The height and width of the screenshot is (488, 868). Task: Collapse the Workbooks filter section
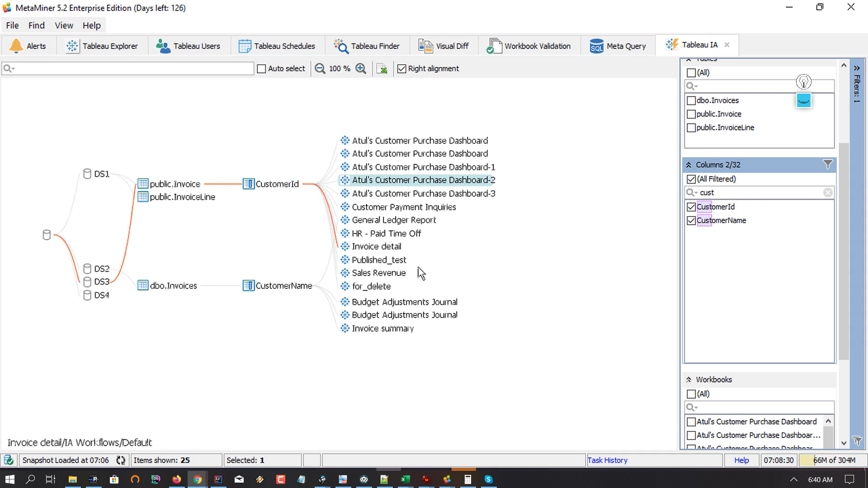click(689, 380)
